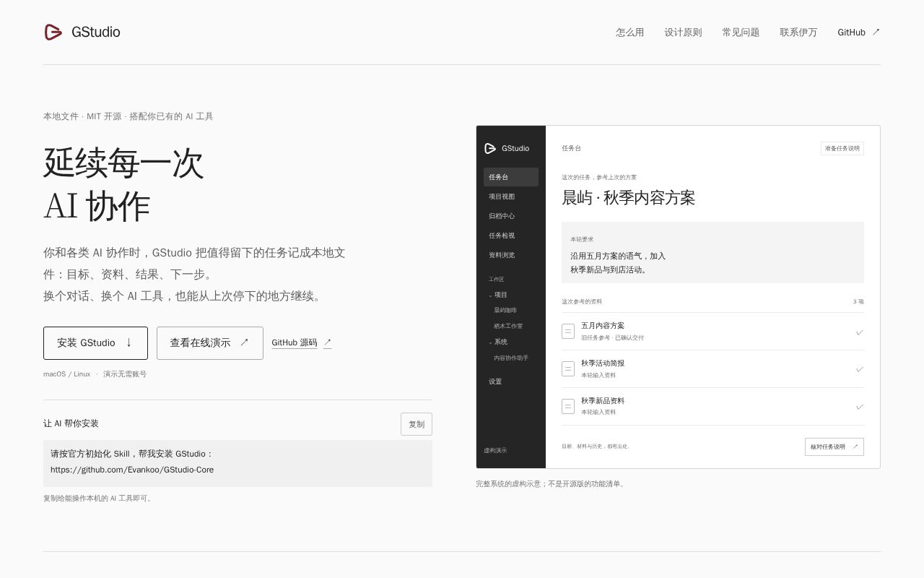Click the 秋季新品资料 title
The height and width of the screenshot is (578, 924).
click(x=603, y=401)
